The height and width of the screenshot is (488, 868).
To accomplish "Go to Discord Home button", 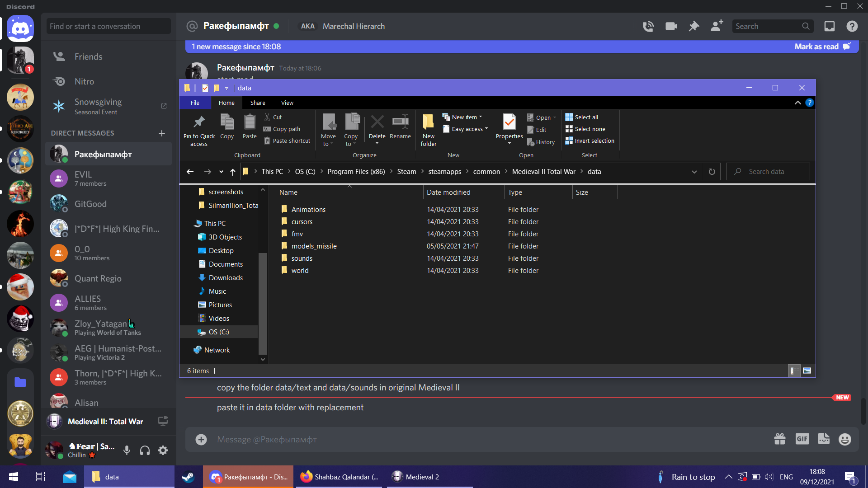I will point(20,28).
